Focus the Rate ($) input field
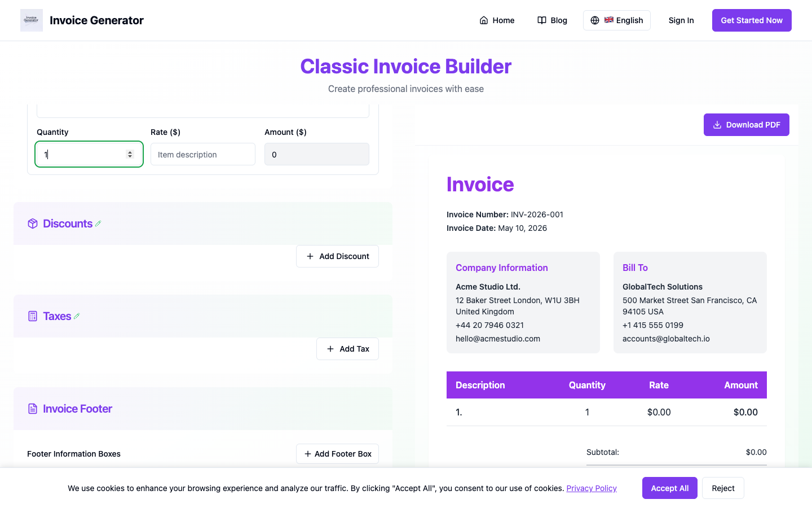The width and height of the screenshot is (812, 508). point(203,154)
